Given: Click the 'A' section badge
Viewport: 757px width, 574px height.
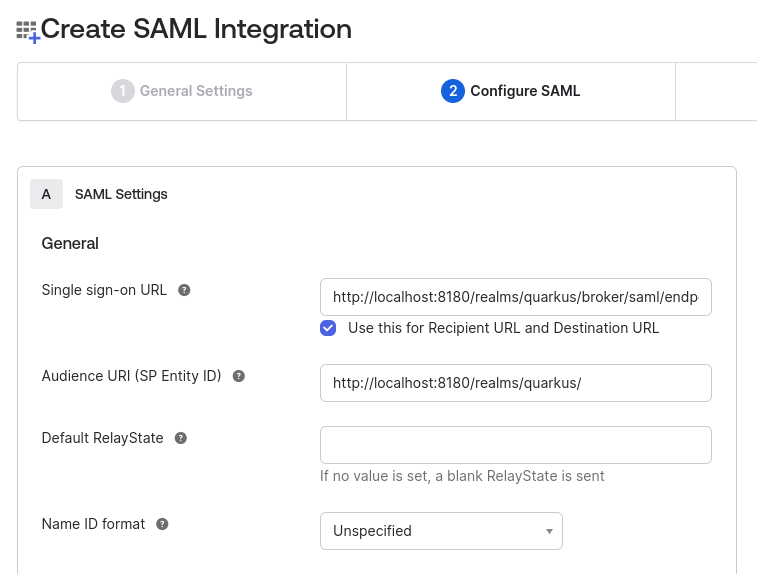Looking at the screenshot, I should pos(46,194).
